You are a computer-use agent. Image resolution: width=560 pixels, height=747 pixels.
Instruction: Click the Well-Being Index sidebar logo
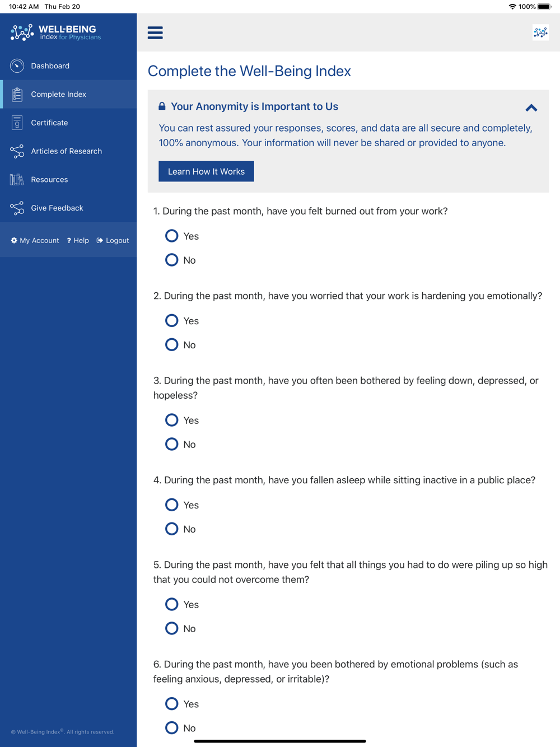pyautogui.click(x=55, y=32)
